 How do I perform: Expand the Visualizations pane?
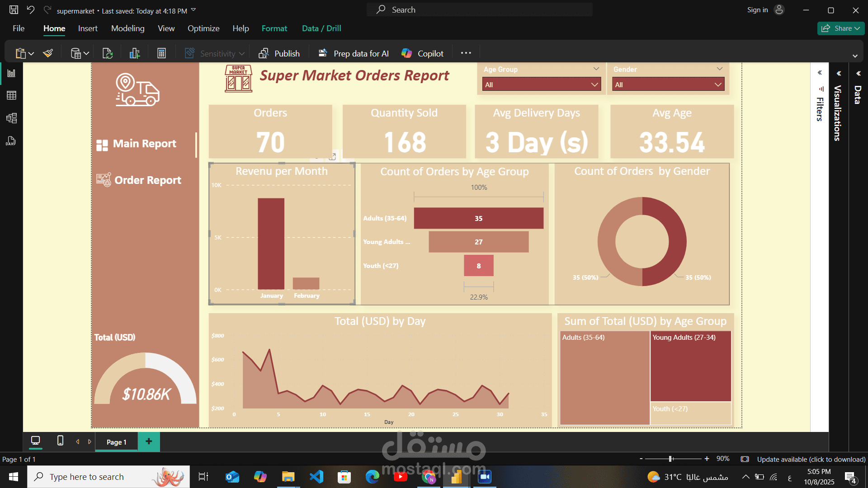pos(839,73)
